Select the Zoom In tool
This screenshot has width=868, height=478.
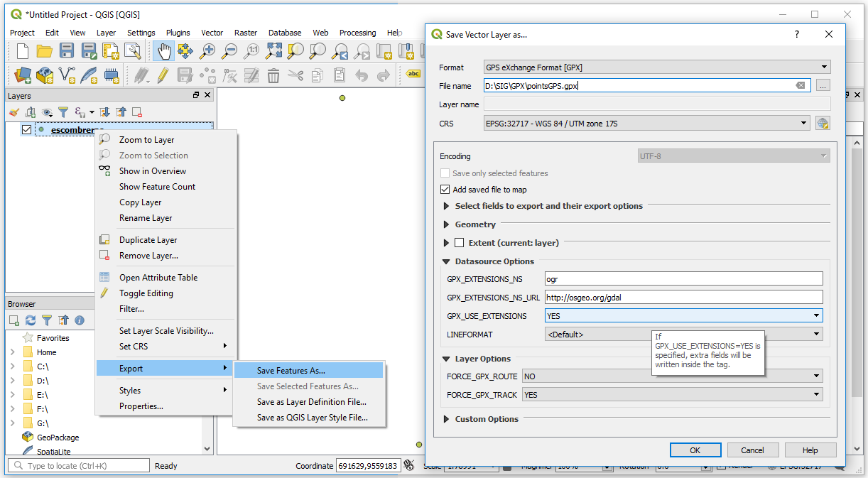pyautogui.click(x=208, y=50)
